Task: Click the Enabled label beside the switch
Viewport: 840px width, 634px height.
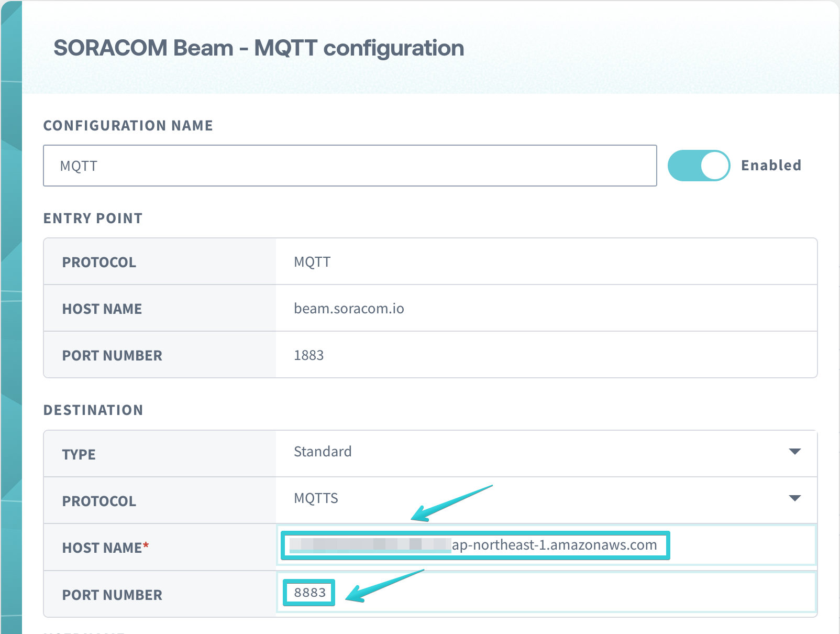Action: tap(771, 166)
